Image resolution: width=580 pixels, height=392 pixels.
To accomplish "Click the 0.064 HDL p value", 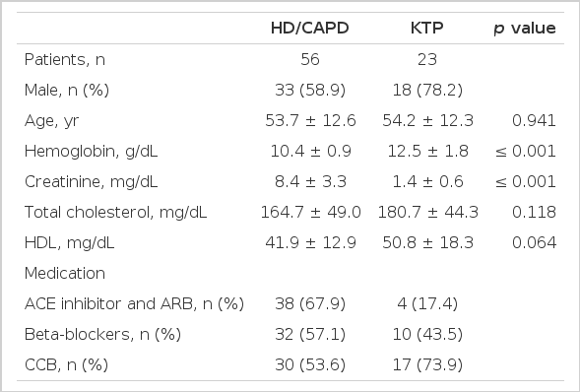I will (534, 242).
